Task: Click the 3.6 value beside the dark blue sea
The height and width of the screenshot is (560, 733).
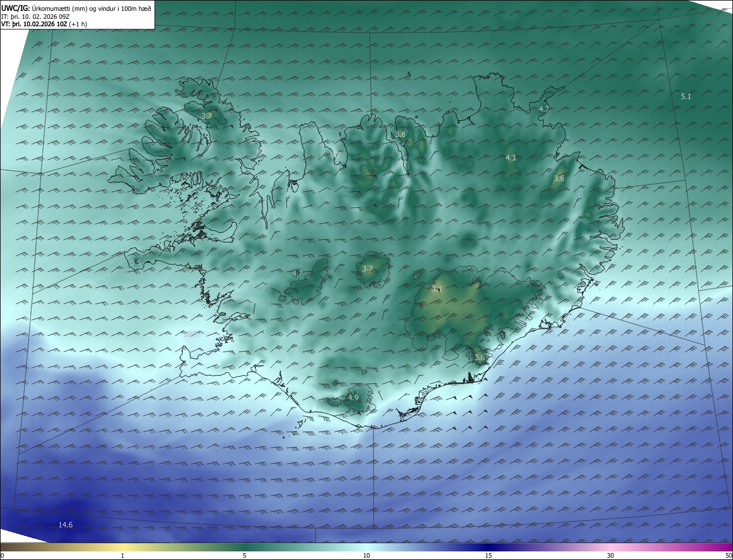Action: (479, 358)
